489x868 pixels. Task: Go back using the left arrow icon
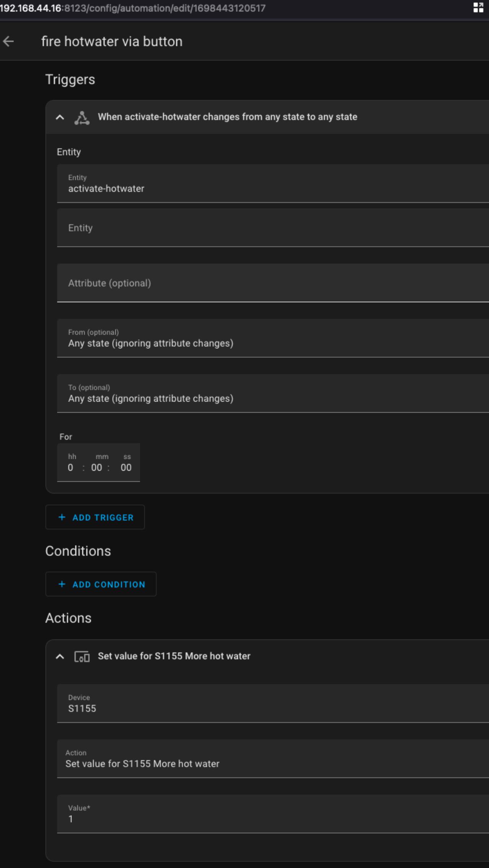[x=8, y=41]
